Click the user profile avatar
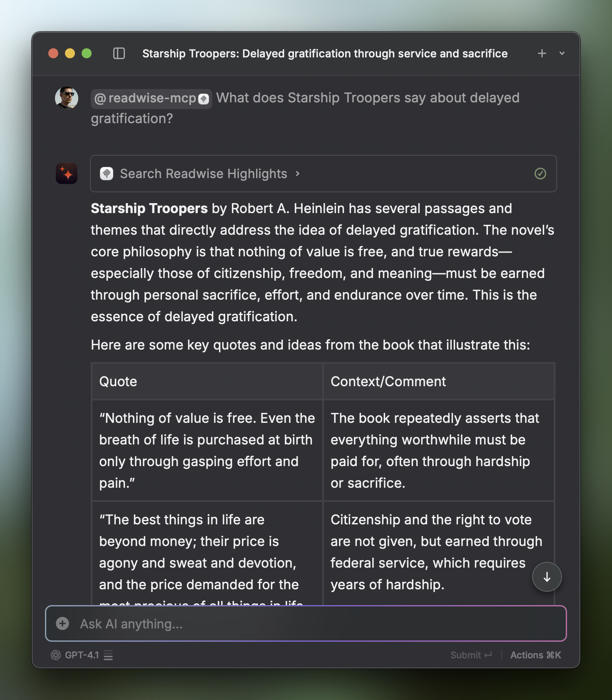Screen dimensions: 612x700 click(x=67, y=98)
